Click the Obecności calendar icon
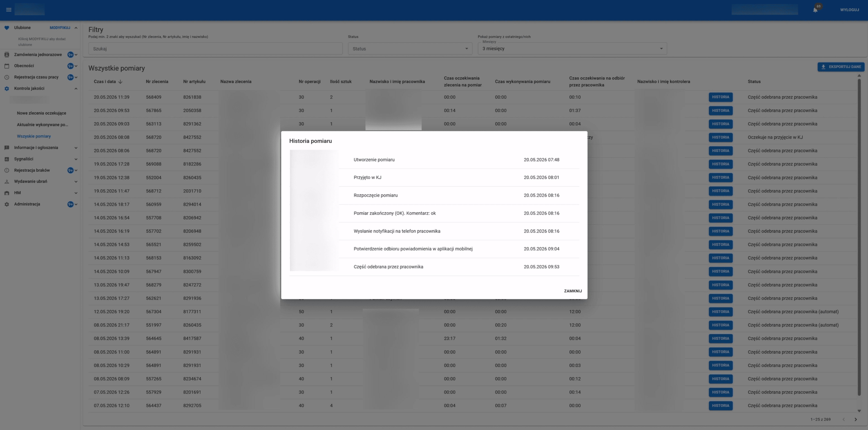Viewport: 868px width, 430px height. [x=7, y=66]
